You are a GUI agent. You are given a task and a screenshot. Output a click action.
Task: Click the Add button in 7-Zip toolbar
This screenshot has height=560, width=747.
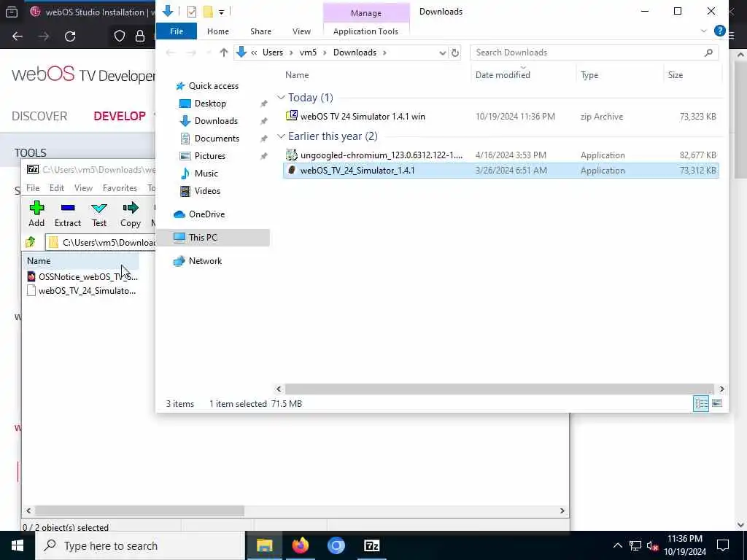tap(36, 214)
